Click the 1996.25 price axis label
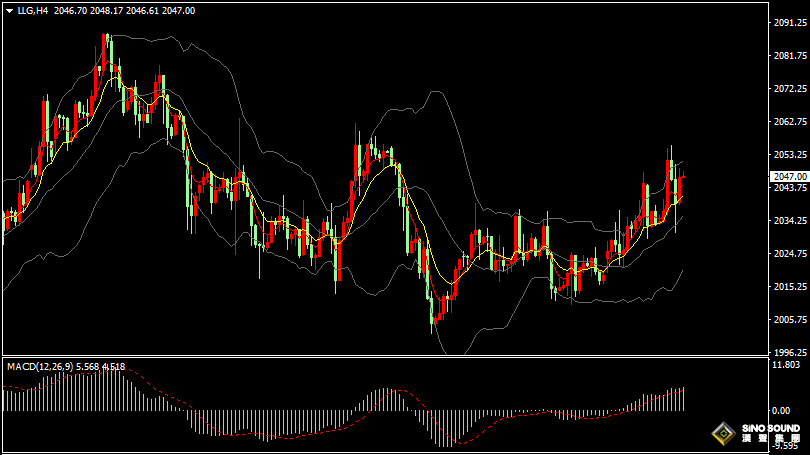This screenshot has height=455, width=810. (x=789, y=352)
